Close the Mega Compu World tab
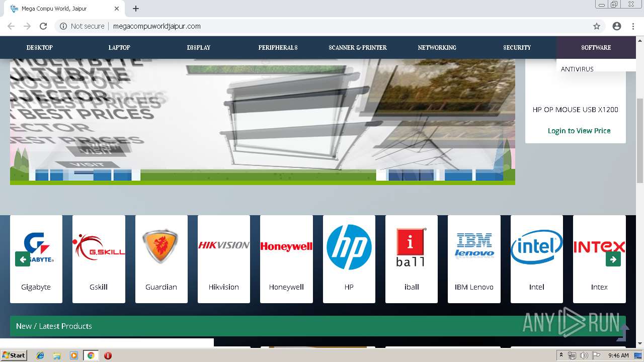 (117, 9)
